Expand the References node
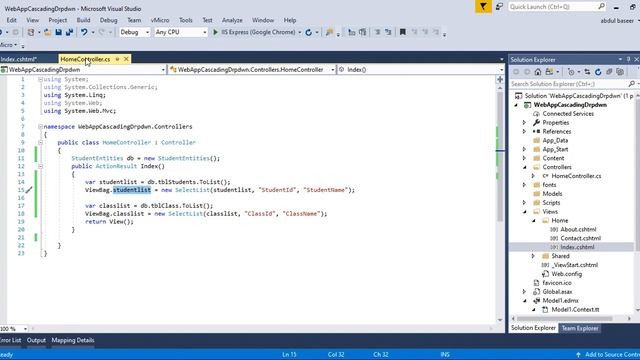The image size is (640, 360). [x=524, y=132]
